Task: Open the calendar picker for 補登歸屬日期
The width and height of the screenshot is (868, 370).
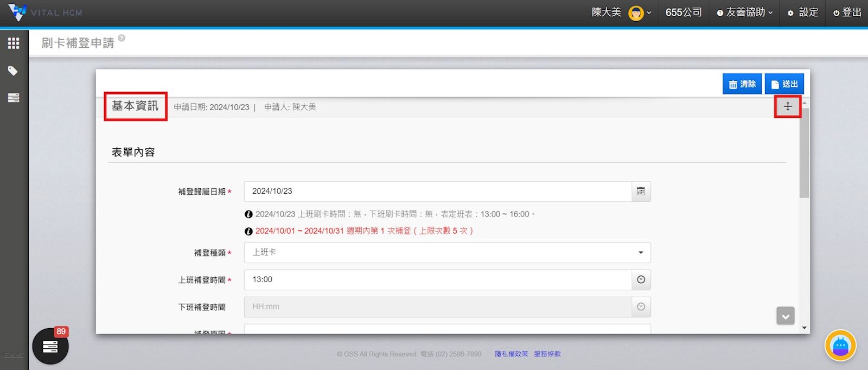Action: (641, 192)
